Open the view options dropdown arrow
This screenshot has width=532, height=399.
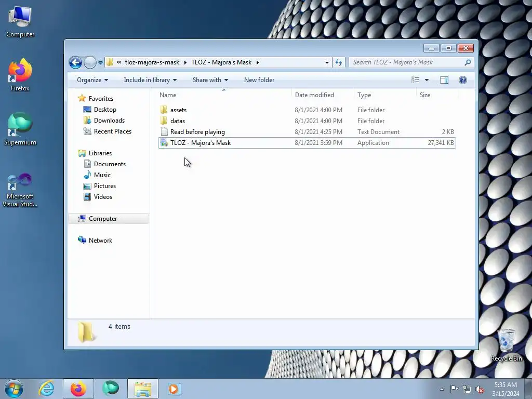coord(427,80)
